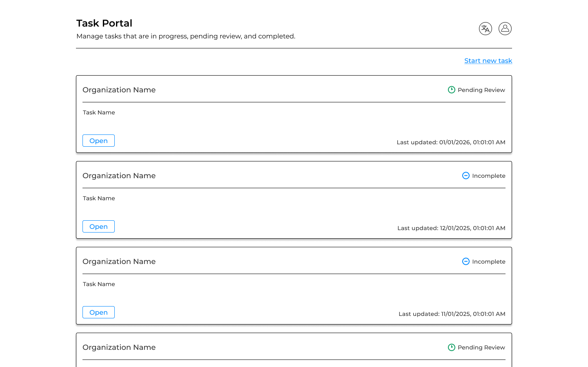Click Incomplete label on 12/01/2025 card
Image resolution: width=588 pixels, height=367 pixels.
[489, 176]
